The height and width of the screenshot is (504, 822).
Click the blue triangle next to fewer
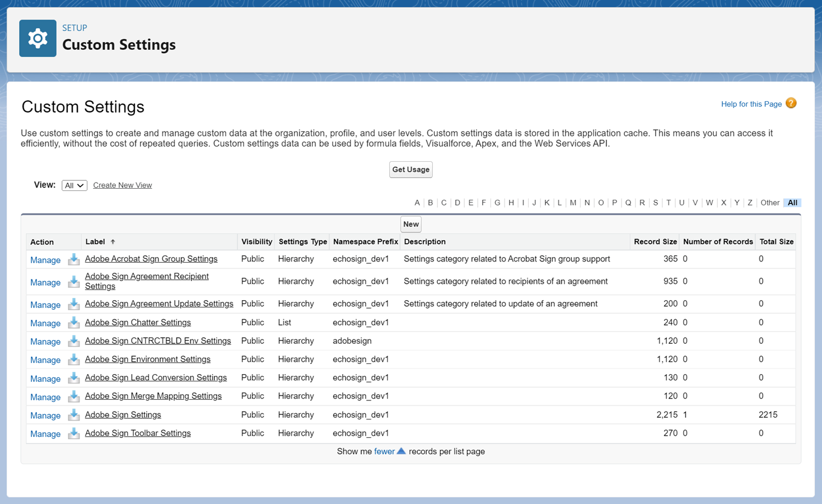pos(401,451)
